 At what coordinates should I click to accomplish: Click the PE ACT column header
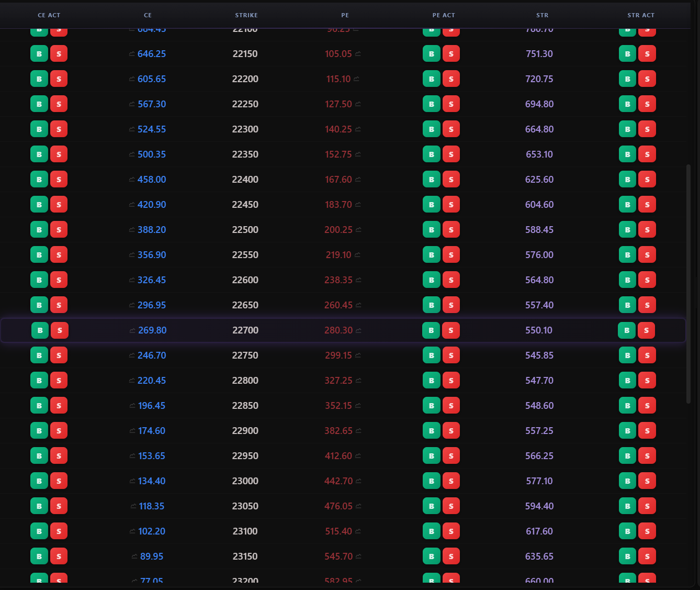pyautogui.click(x=444, y=15)
